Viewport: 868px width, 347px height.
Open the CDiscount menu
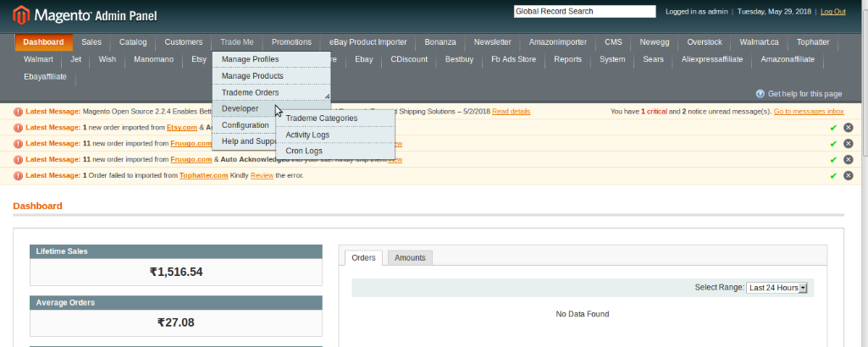409,59
